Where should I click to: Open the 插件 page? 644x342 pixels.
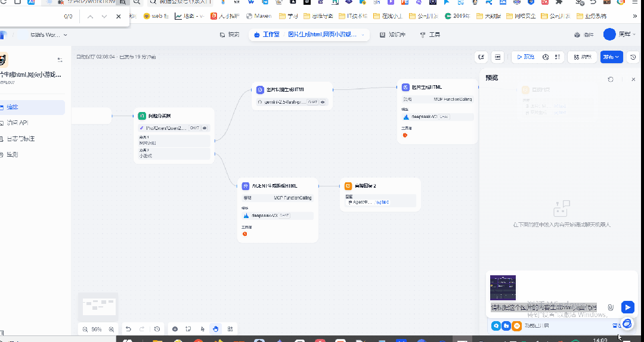[x=584, y=35]
